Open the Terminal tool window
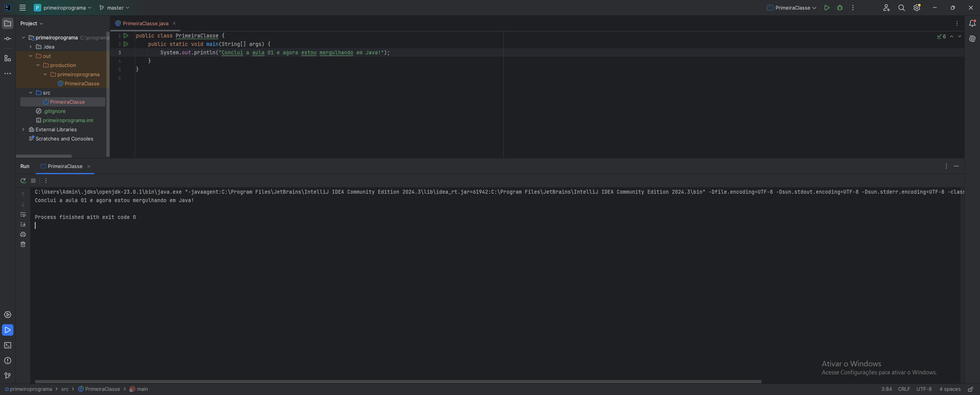The height and width of the screenshot is (395, 980). click(x=8, y=345)
